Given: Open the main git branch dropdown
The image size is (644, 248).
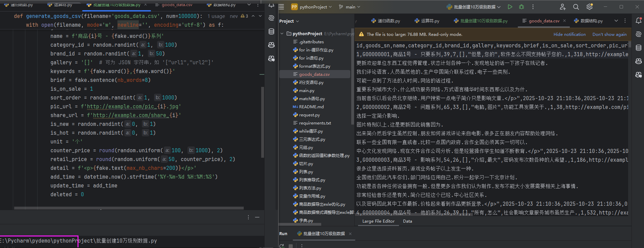Looking at the screenshot, I should coord(350,7).
